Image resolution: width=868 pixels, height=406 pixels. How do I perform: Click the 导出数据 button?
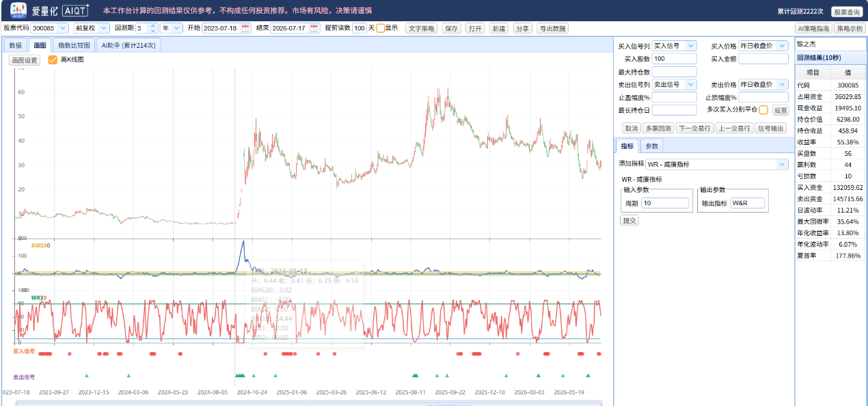(x=552, y=28)
